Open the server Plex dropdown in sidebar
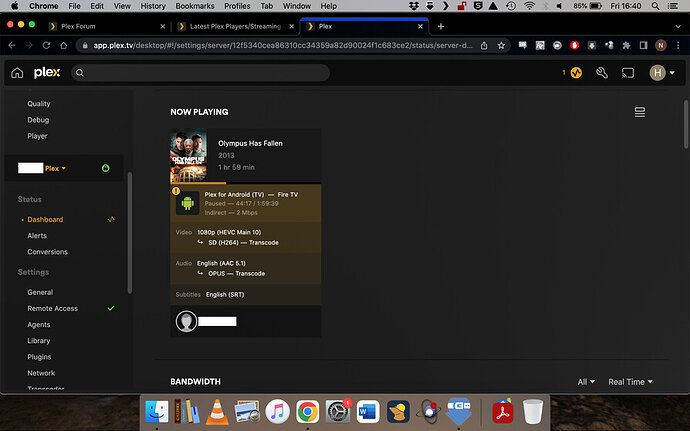This screenshot has width=690, height=431. pos(55,168)
